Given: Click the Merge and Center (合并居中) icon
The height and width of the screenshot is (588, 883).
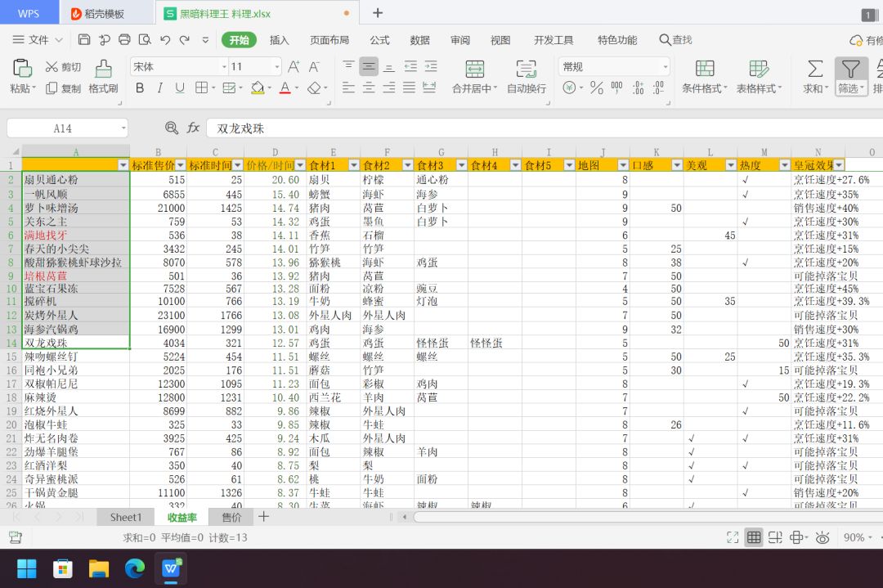Looking at the screenshot, I should pos(474,69).
